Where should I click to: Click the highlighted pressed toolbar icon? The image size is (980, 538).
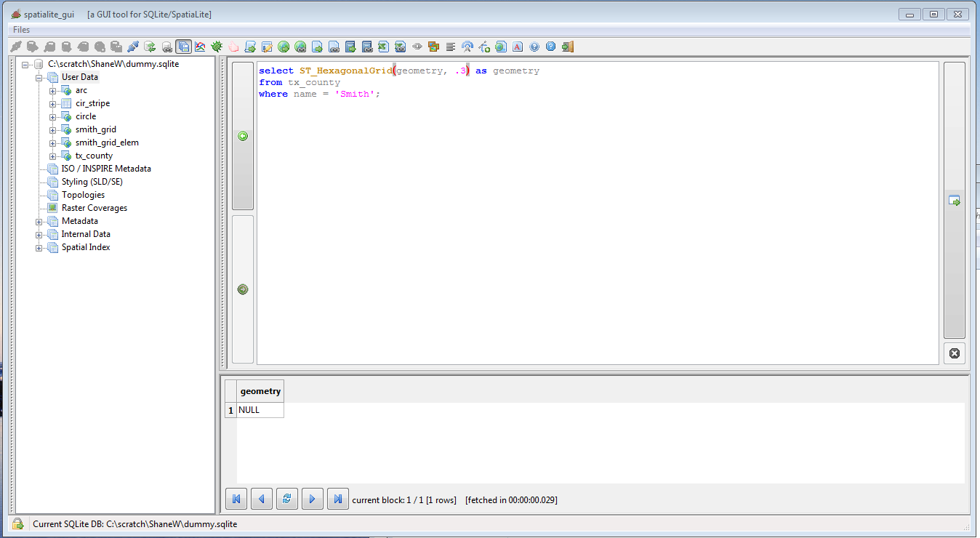coord(183,47)
